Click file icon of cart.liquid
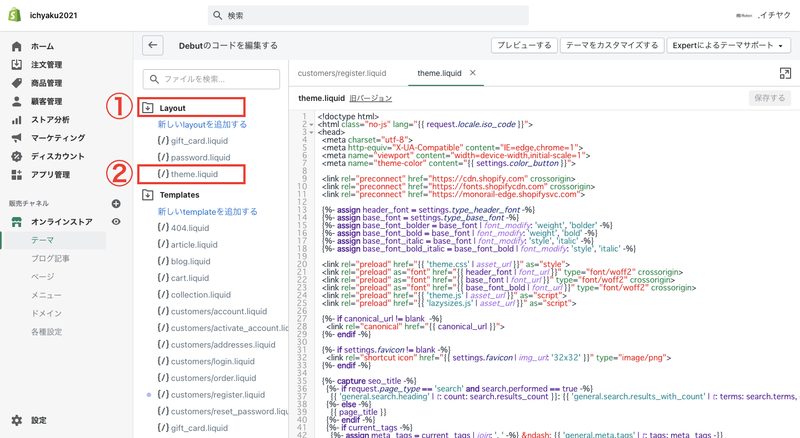This screenshot has width=800, height=438. click(x=163, y=278)
